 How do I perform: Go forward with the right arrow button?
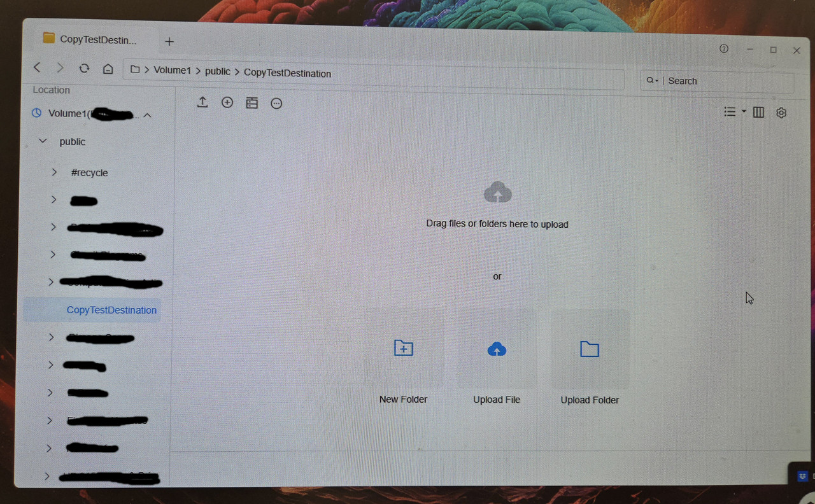60,67
